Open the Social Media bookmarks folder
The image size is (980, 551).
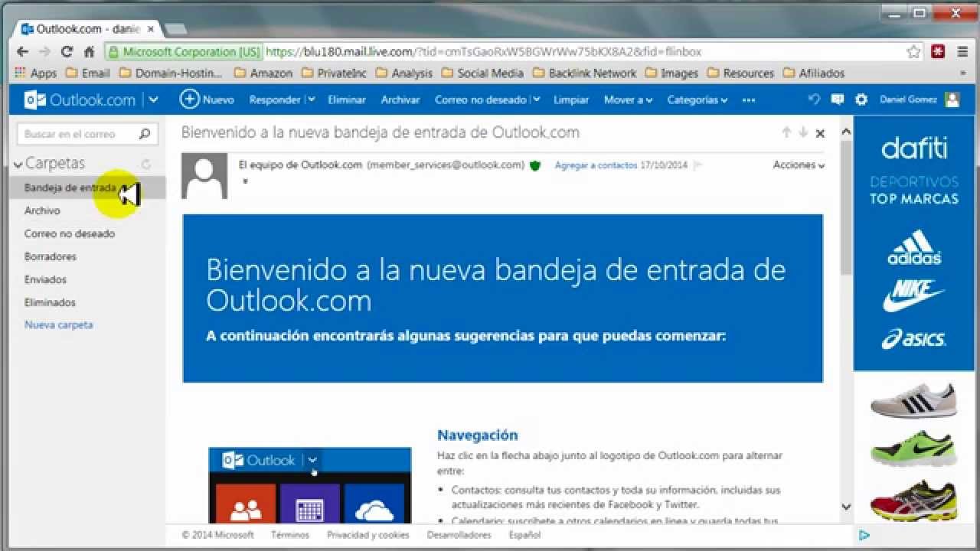click(482, 73)
